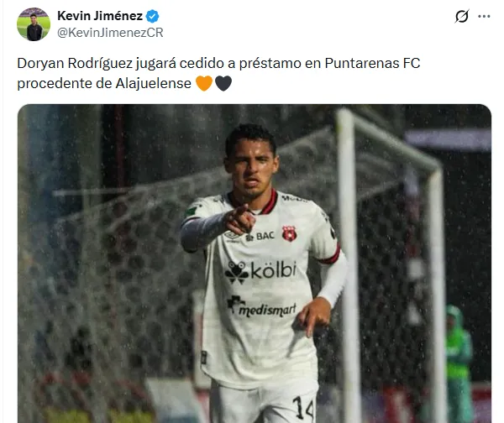
Task: Click the red club crest on jersey
Action: click(x=289, y=233)
